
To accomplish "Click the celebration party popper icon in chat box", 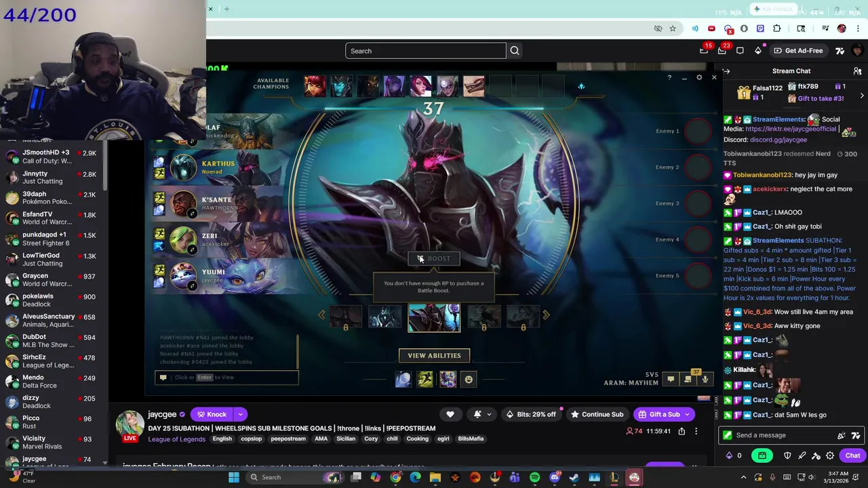I will click(842, 435).
